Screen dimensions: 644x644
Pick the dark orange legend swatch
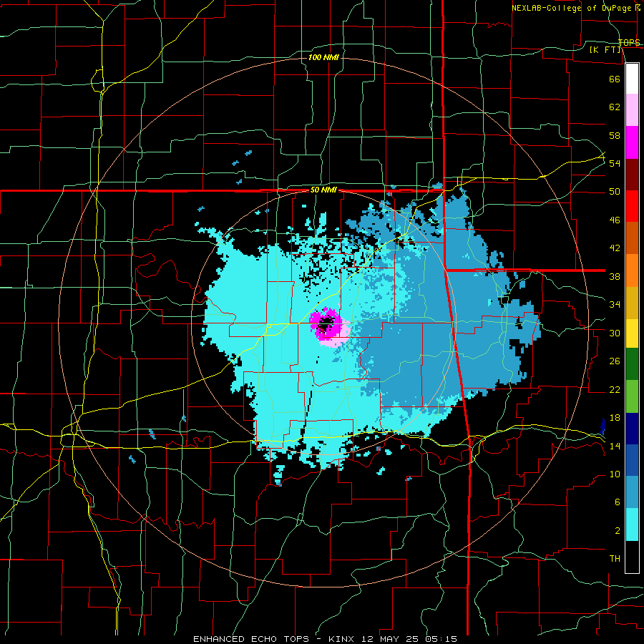[x=632, y=238]
